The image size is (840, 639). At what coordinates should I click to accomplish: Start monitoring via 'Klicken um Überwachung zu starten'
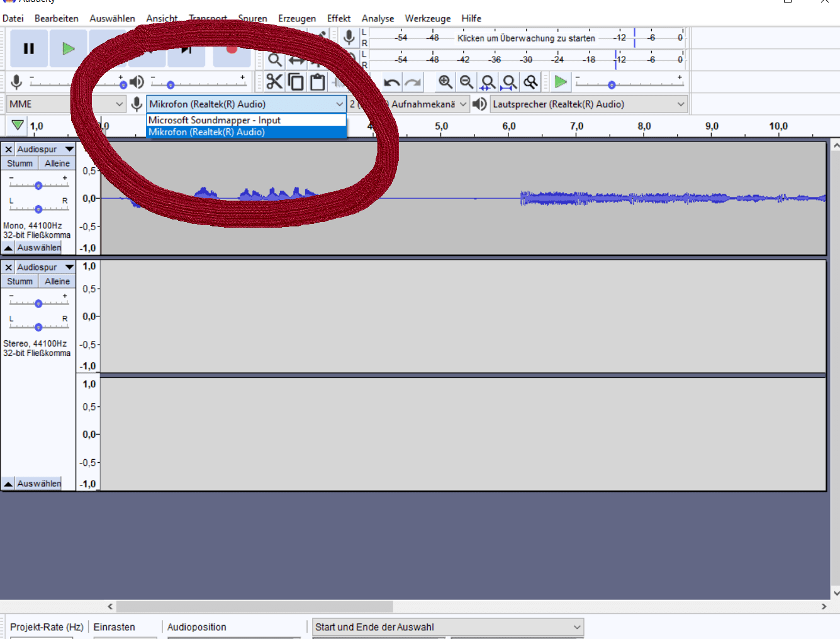click(526, 38)
